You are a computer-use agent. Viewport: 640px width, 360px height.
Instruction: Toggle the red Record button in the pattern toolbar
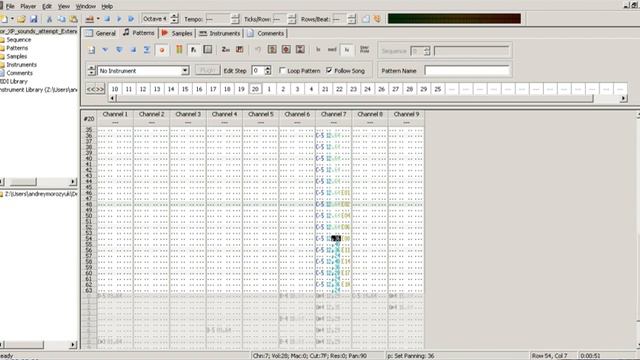(x=162, y=50)
